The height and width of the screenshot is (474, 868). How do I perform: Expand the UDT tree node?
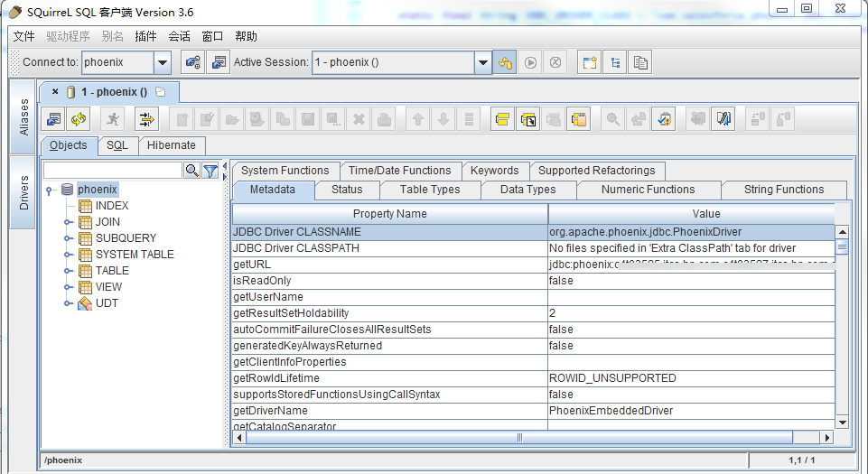[68, 303]
